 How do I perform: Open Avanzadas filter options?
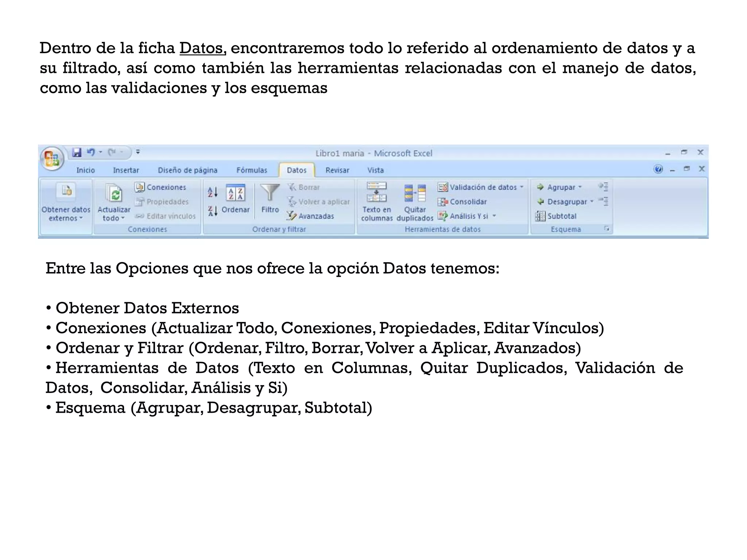click(x=311, y=216)
